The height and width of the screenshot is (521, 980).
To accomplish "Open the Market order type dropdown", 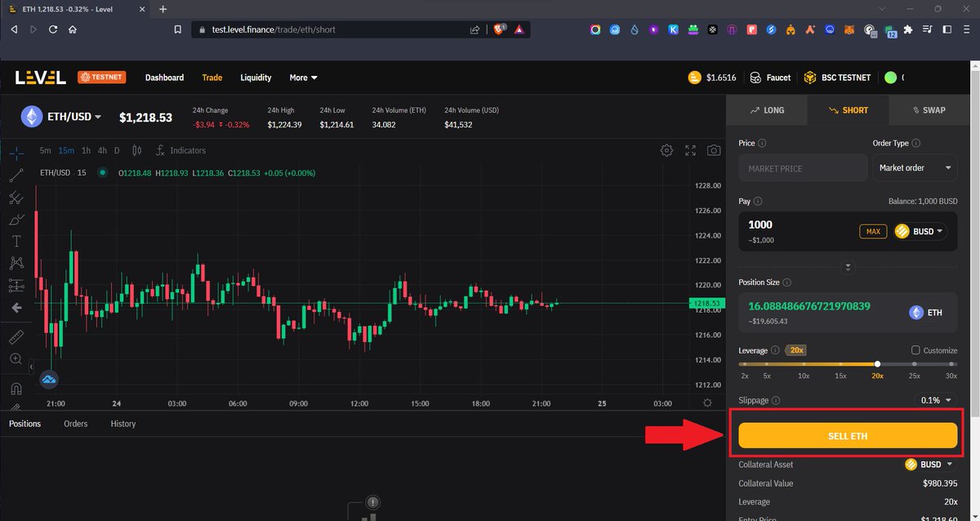I will click(x=915, y=167).
